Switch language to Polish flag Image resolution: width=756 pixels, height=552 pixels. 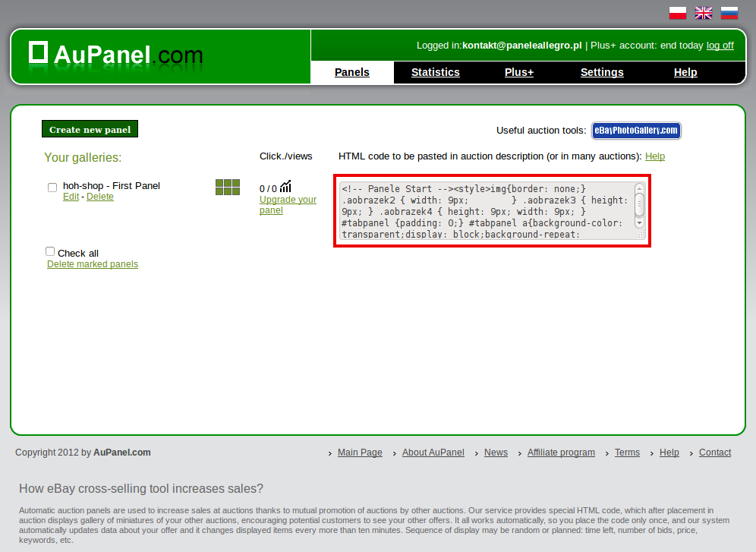pyautogui.click(x=677, y=13)
